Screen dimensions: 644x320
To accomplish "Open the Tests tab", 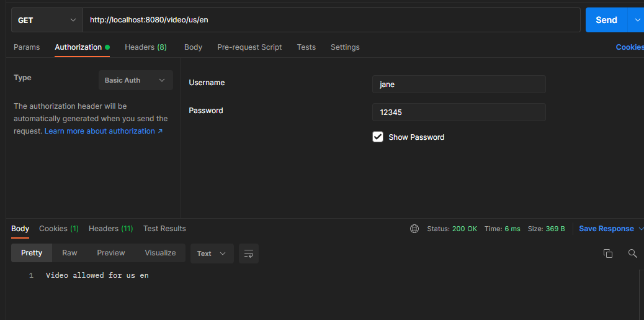I will click(x=306, y=47).
